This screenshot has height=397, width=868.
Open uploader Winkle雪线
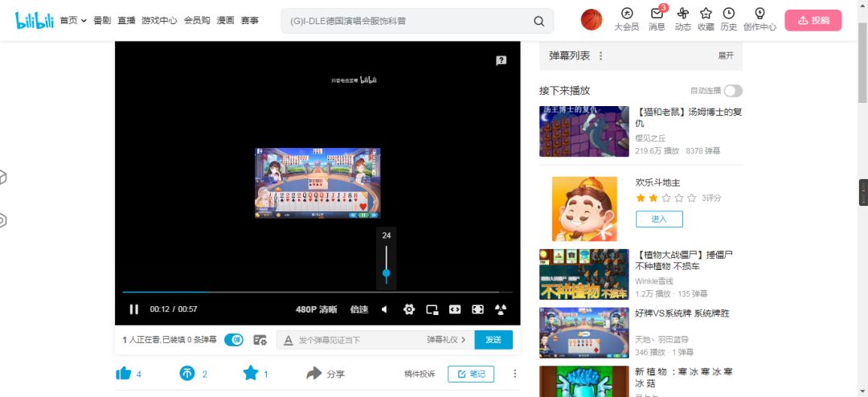point(653,281)
